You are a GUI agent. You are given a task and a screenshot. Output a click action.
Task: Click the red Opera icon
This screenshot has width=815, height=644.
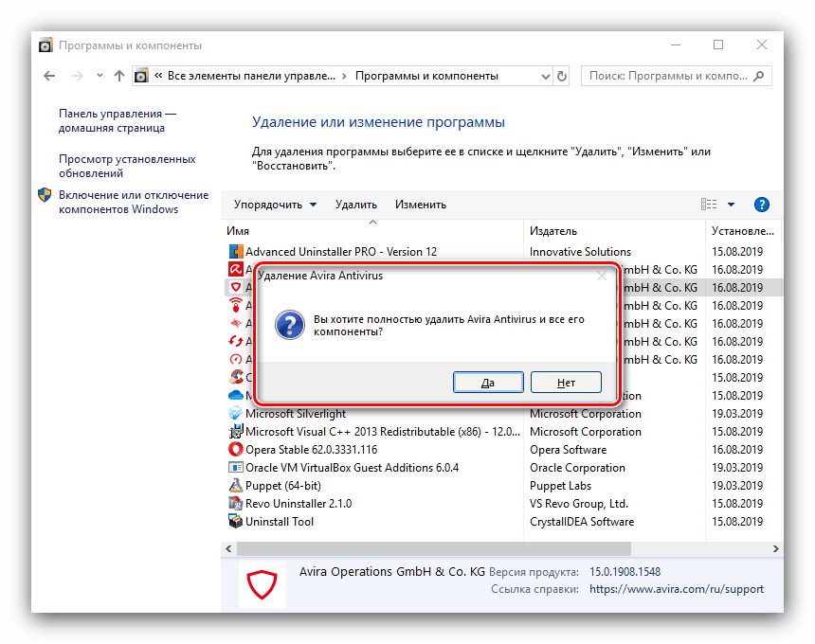(x=236, y=449)
